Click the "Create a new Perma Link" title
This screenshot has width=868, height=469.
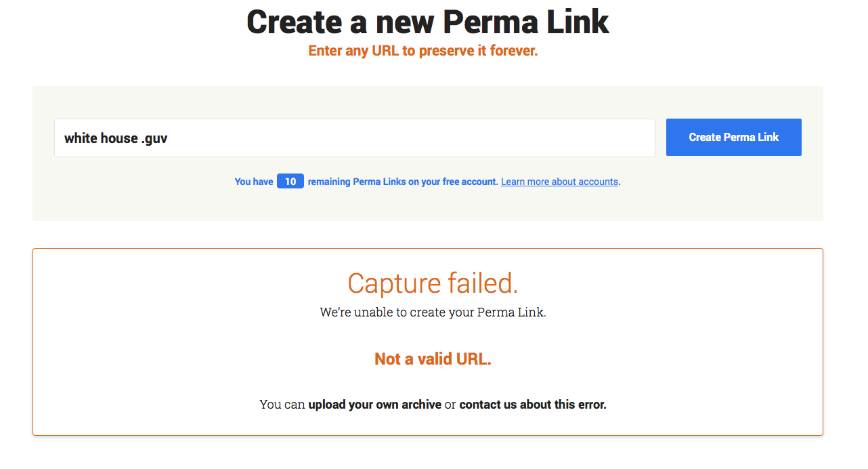pos(428,22)
